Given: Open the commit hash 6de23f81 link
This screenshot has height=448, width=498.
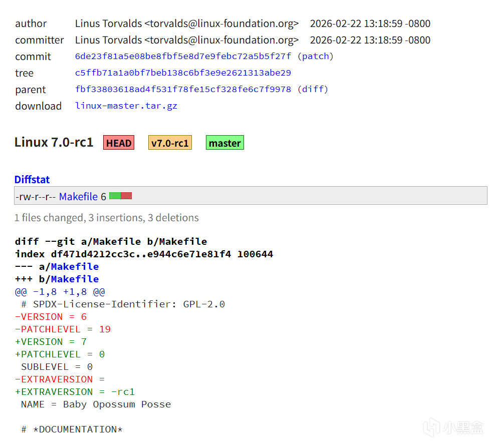Looking at the screenshot, I should tap(183, 57).
